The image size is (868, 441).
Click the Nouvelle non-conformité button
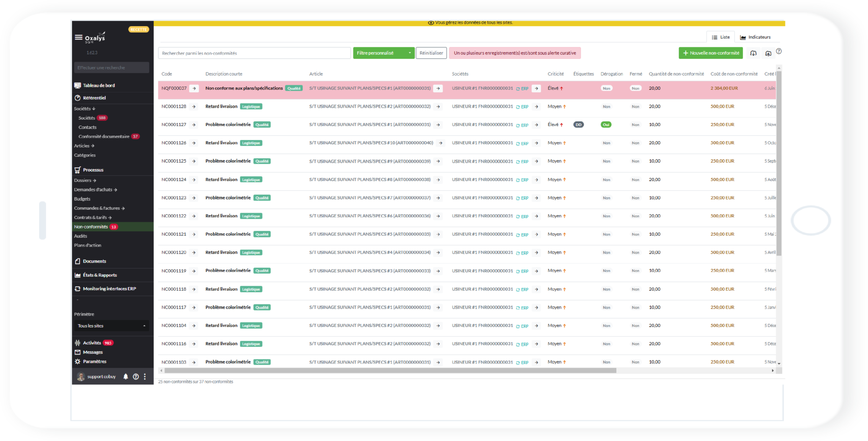coord(710,53)
